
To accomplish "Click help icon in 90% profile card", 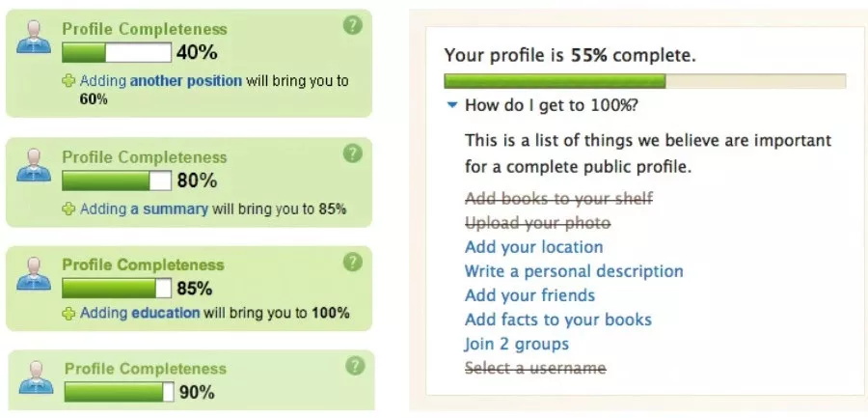I will point(355,365).
